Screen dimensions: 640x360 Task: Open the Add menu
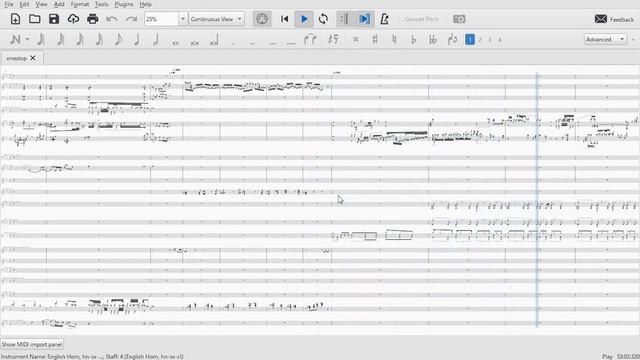coord(59,4)
